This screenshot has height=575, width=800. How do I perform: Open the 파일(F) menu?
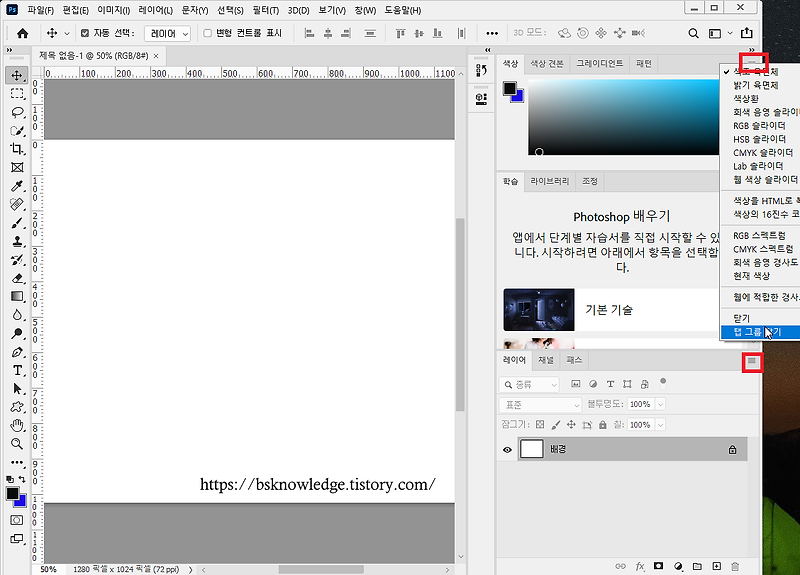tap(40, 10)
